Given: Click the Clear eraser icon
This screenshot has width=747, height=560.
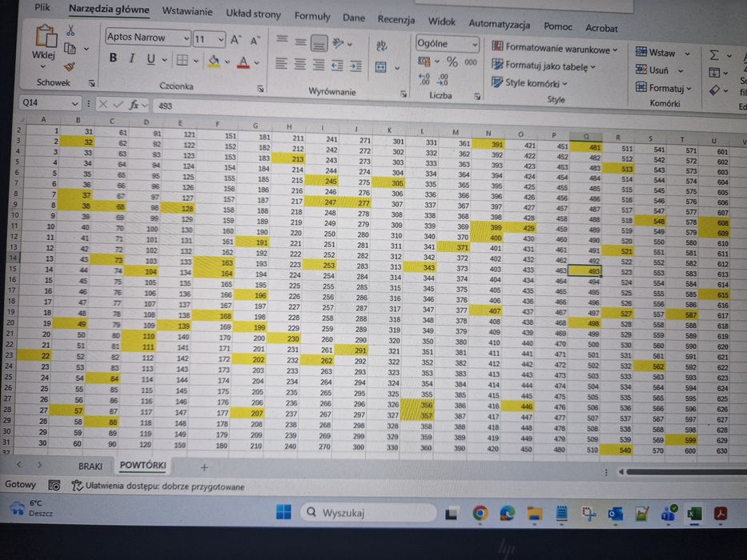Looking at the screenshot, I should (714, 90).
